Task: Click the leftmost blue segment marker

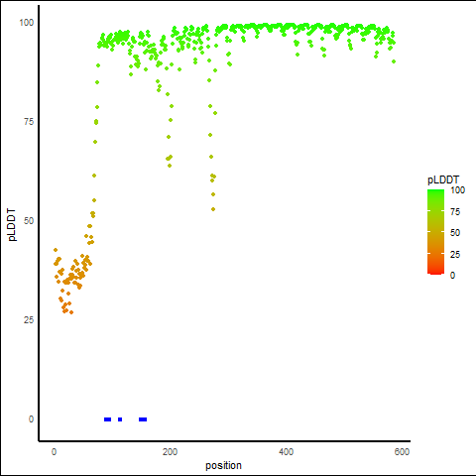Action: 107,419
